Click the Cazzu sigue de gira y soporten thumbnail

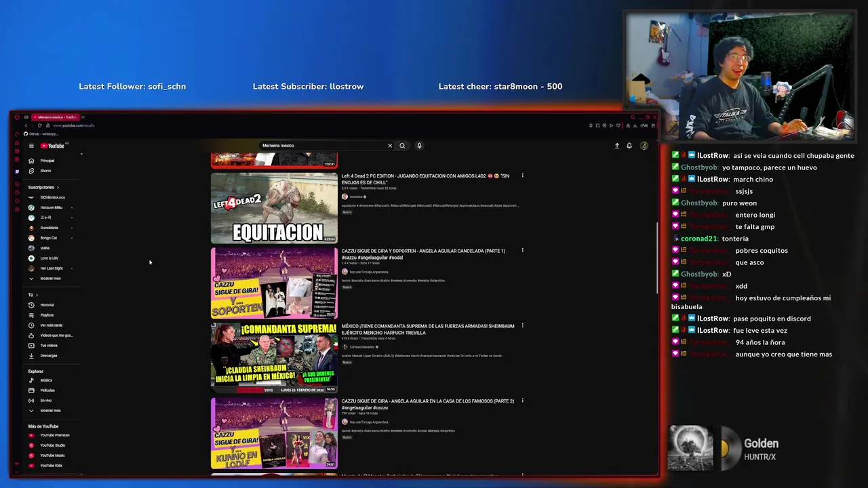274,283
